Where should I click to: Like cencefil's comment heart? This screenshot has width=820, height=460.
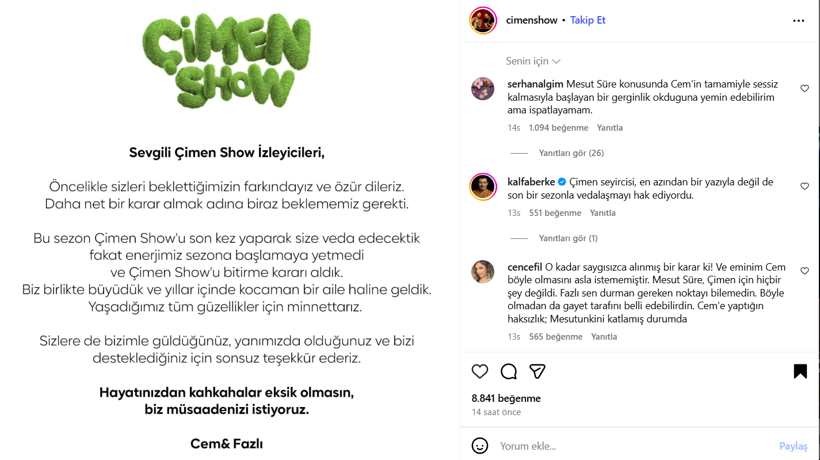805,271
